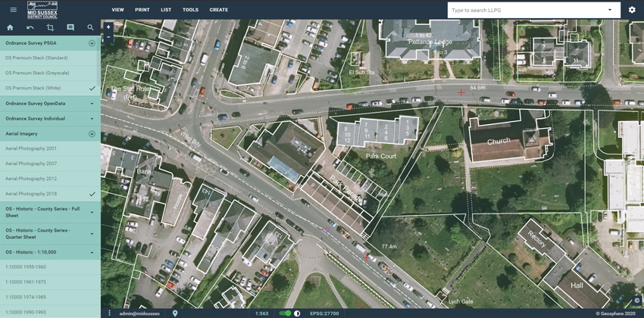Image resolution: width=644 pixels, height=318 pixels.
Task: Go to the home tab icon
Action: (11, 27)
